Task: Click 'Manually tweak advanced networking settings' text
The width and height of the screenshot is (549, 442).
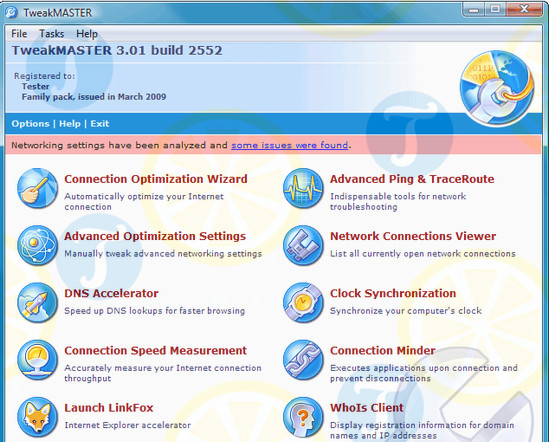Action: tap(163, 254)
